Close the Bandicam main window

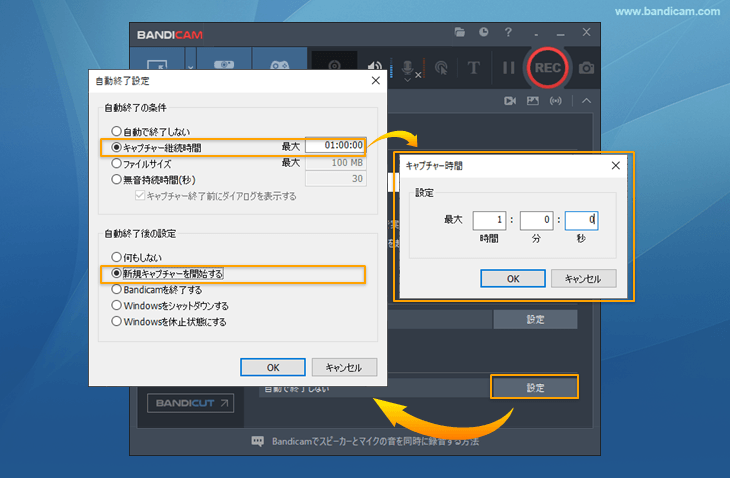coord(586,32)
